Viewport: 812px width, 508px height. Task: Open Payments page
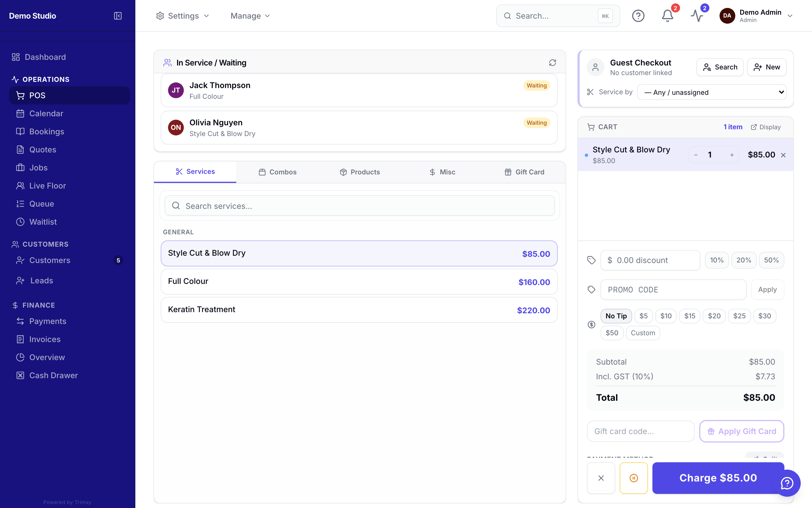[x=69, y=321]
